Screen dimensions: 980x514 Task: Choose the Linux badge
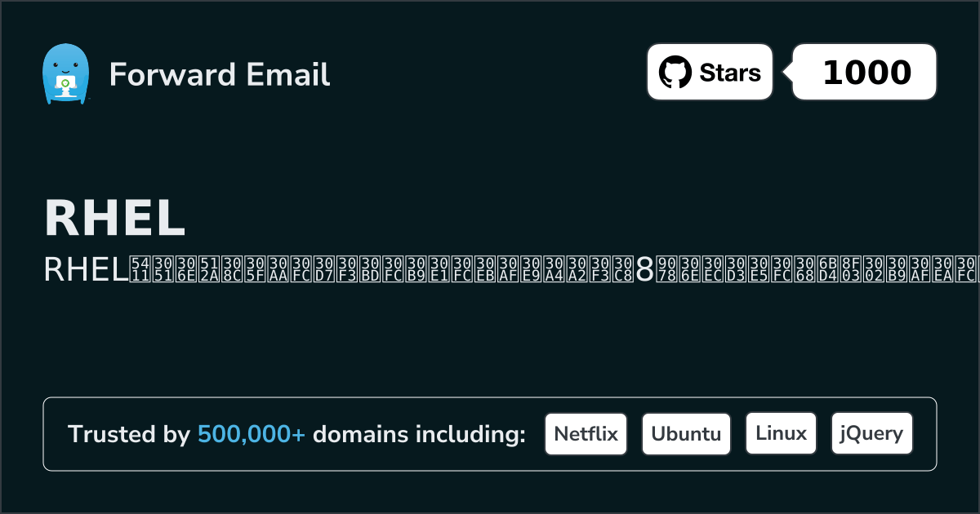pyautogui.click(x=782, y=433)
